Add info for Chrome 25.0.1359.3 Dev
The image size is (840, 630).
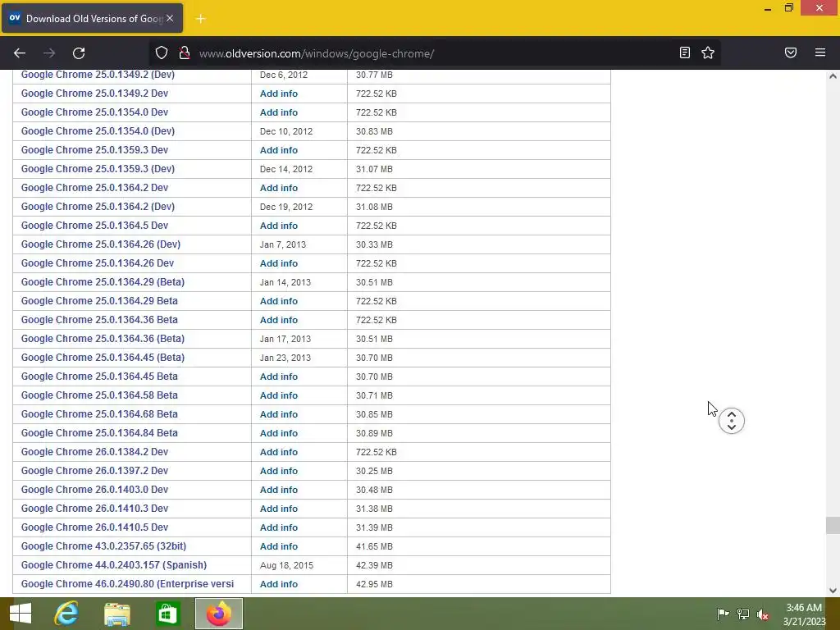pyautogui.click(x=279, y=150)
